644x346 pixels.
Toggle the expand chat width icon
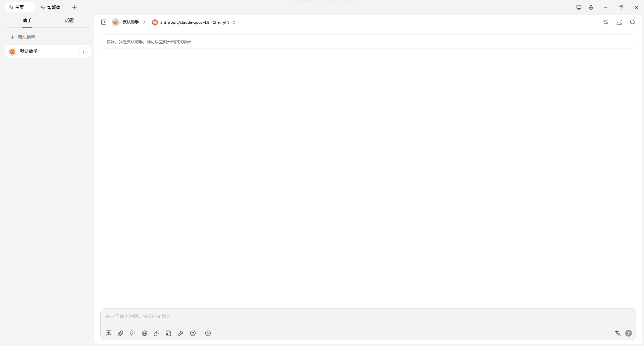pos(619,22)
